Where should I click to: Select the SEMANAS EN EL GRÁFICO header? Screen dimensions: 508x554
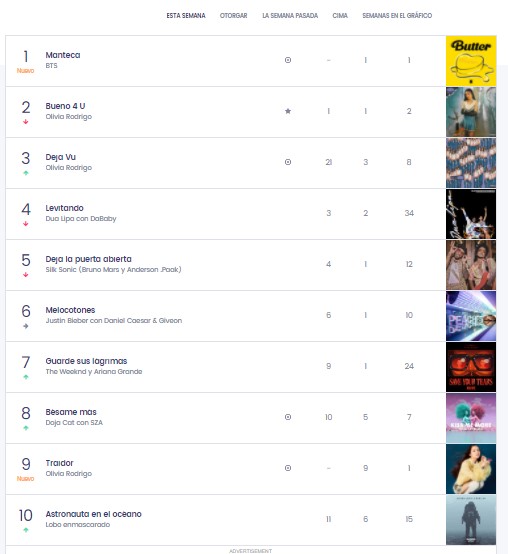pos(397,16)
